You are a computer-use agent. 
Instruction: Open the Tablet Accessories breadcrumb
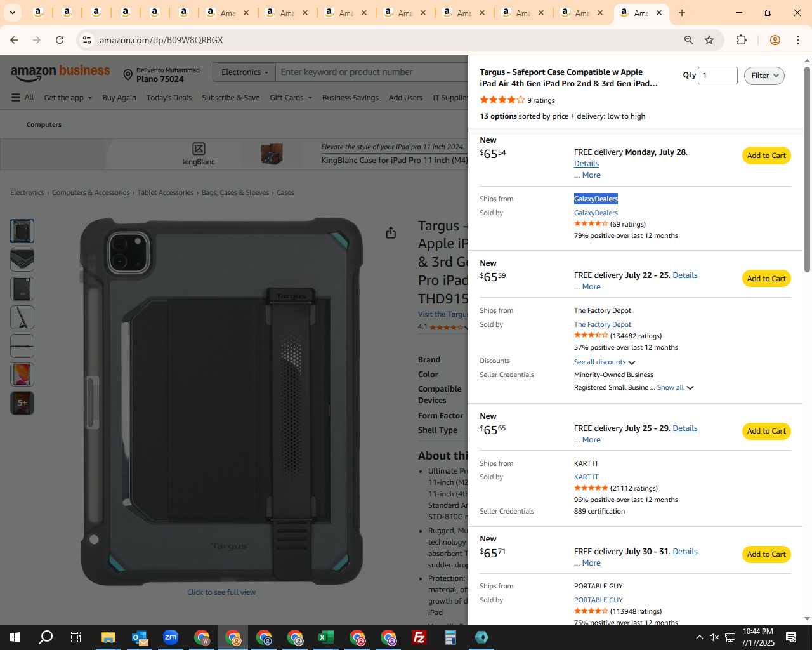pyautogui.click(x=166, y=192)
